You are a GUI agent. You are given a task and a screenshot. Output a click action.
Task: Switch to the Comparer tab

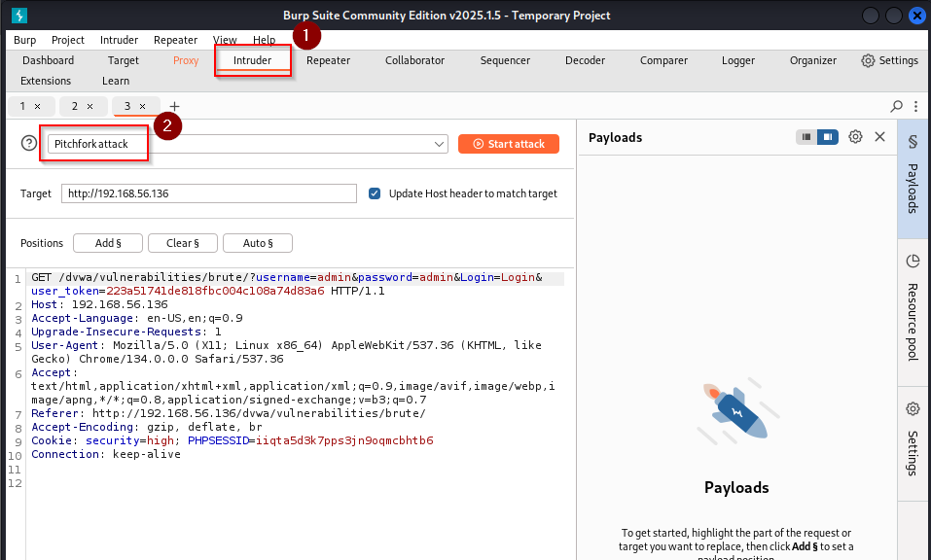pyautogui.click(x=663, y=60)
